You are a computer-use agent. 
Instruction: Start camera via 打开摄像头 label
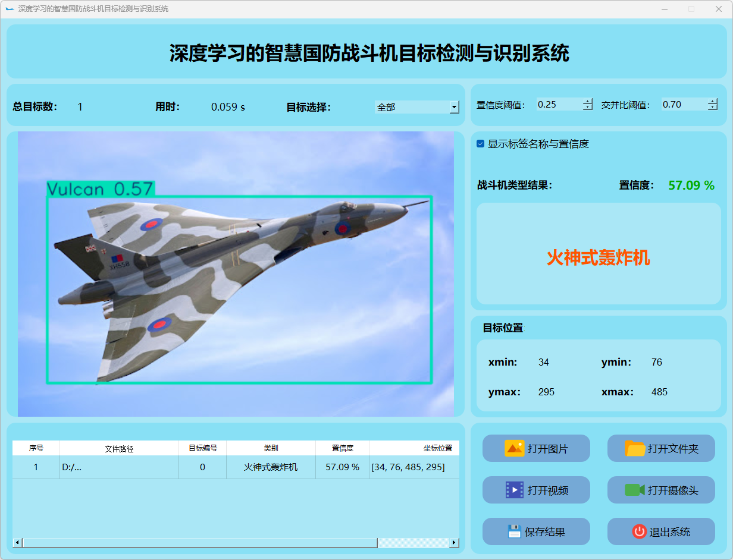click(x=673, y=490)
